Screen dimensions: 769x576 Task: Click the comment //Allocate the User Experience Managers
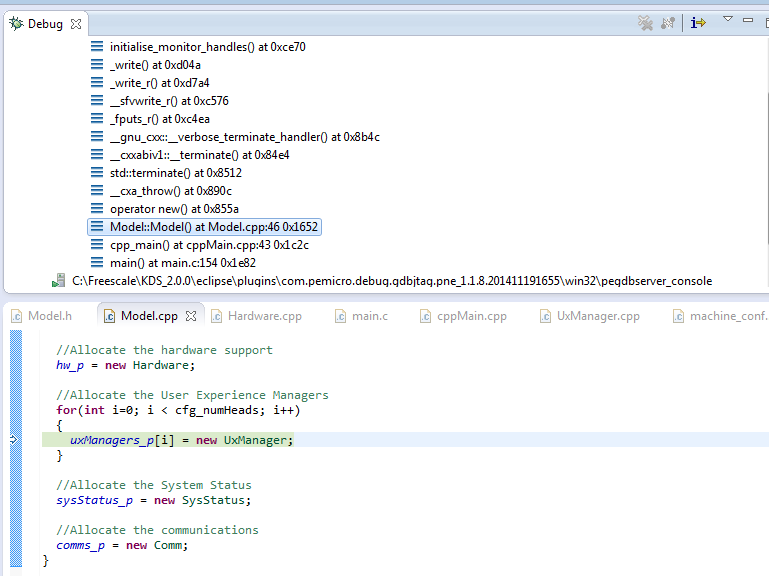[x=192, y=395]
